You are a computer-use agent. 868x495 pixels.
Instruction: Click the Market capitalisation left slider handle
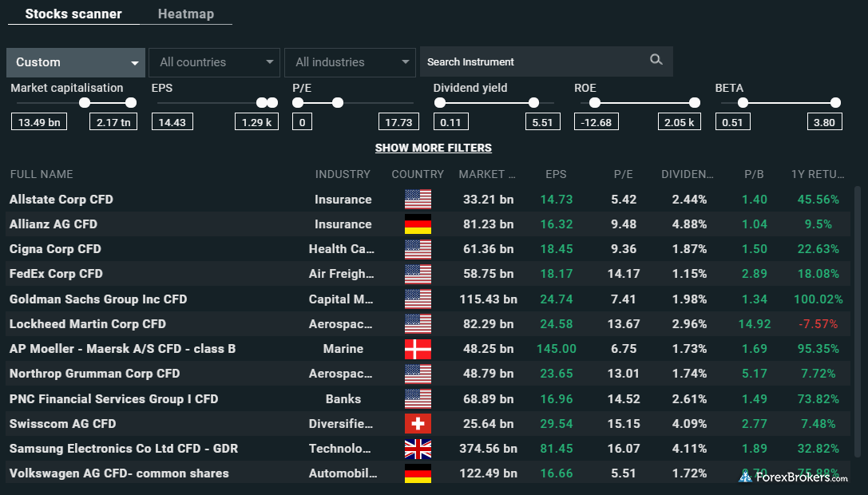pyautogui.click(x=85, y=102)
